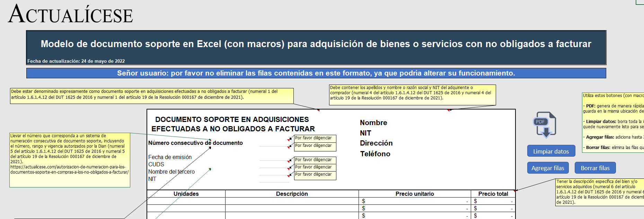Select the 'PDF: genera de manera rápida' note line
The image size is (644, 219).
[x=613, y=108]
